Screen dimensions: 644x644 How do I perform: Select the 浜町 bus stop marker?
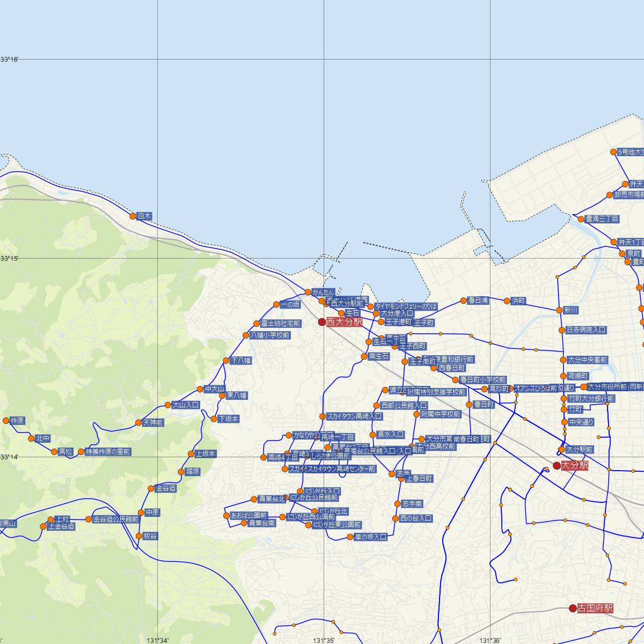point(507,301)
